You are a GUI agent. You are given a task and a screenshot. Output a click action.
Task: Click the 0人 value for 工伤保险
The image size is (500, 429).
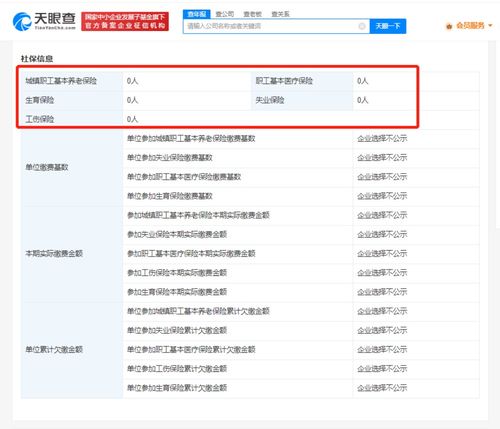(x=132, y=119)
